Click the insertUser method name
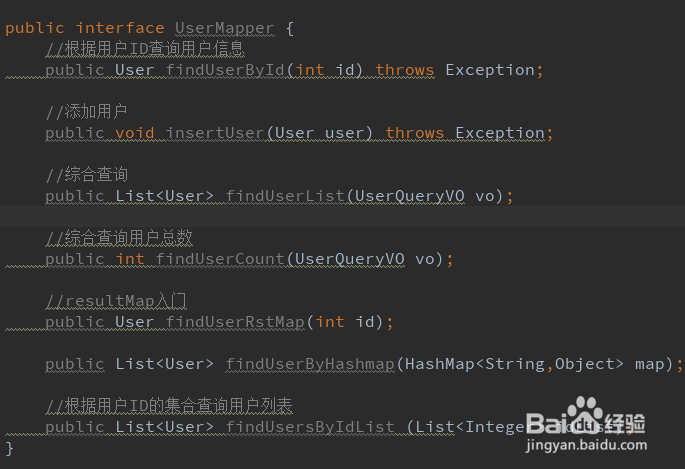The image size is (685, 469). pos(215,133)
